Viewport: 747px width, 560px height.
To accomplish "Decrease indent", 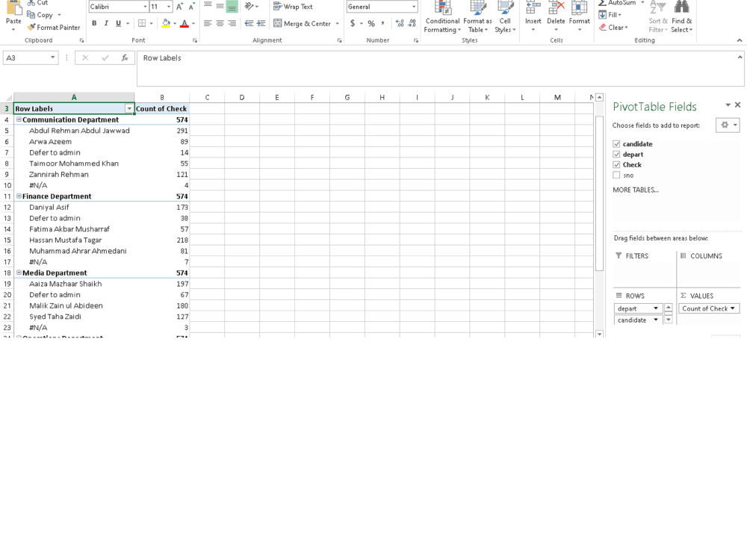I will click(x=249, y=23).
